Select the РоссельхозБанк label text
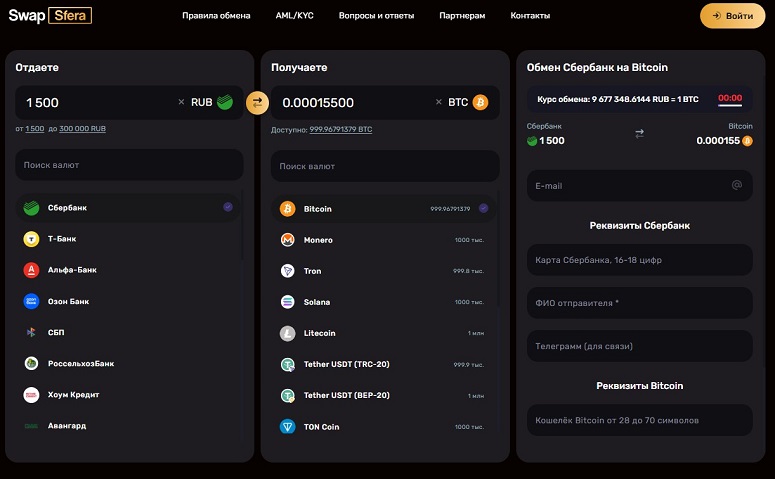The height and width of the screenshot is (479, 775). pyautogui.click(x=81, y=363)
